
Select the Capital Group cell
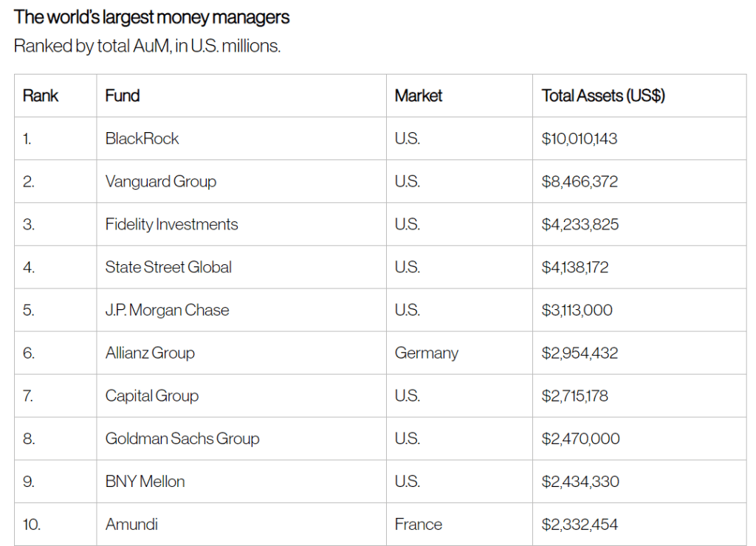152,395
